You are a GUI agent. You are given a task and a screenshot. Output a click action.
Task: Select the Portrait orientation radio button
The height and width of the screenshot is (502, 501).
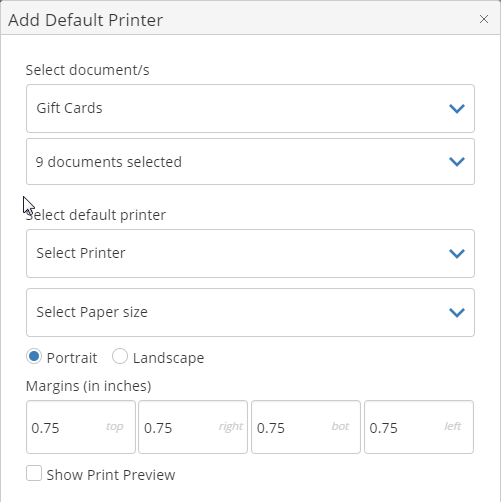(34, 356)
